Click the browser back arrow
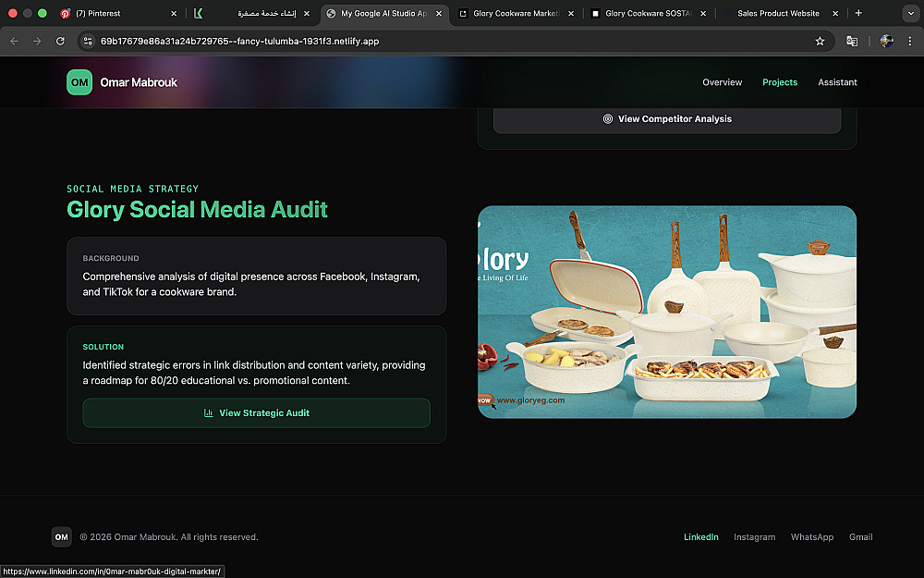This screenshot has width=924, height=578. pyautogui.click(x=14, y=42)
